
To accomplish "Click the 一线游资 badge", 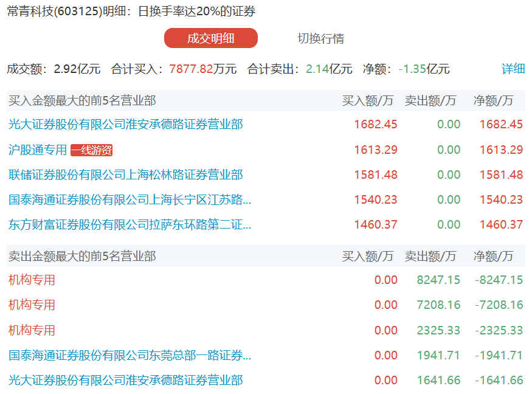I will tap(92, 150).
